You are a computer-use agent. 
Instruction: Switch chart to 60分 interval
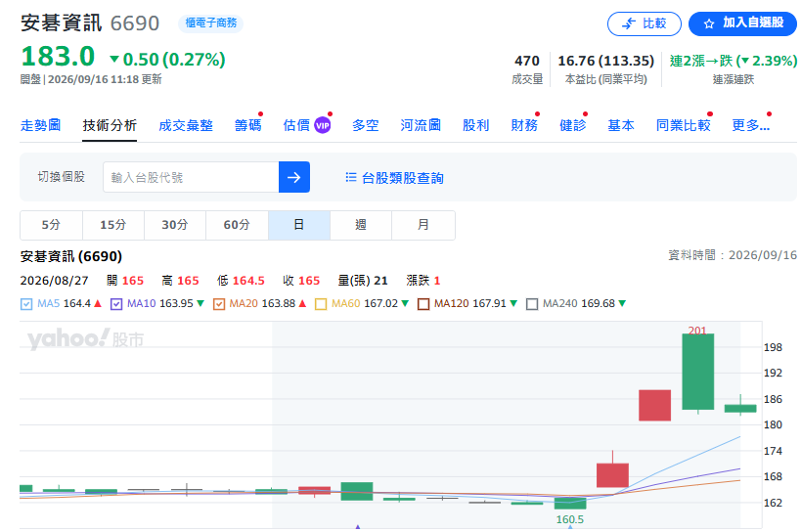[x=237, y=225]
